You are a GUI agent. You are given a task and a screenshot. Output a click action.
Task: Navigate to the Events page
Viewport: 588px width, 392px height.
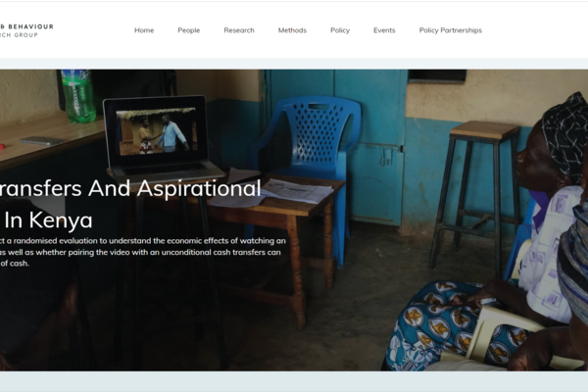[x=384, y=30]
